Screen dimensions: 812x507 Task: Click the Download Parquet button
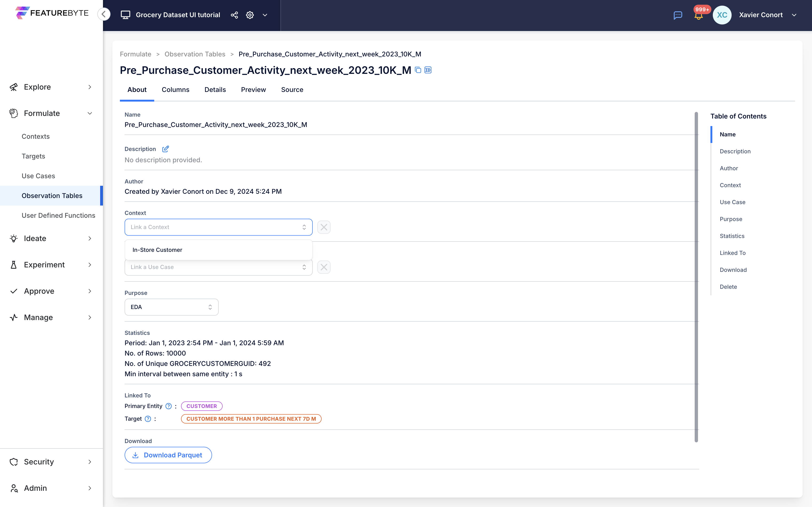168,455
